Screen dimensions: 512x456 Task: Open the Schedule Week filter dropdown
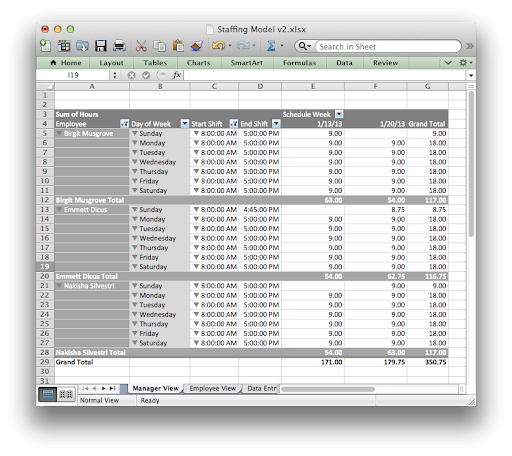tap(339, 114)
